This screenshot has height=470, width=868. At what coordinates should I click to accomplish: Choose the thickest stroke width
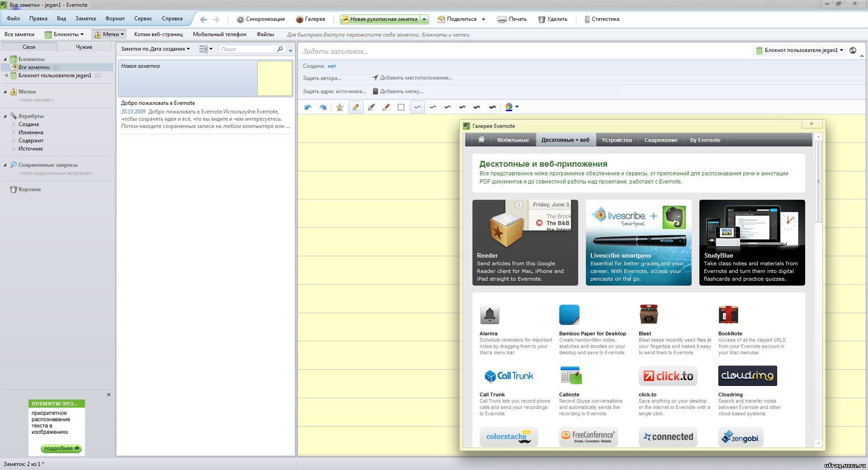tap(492, 107)
